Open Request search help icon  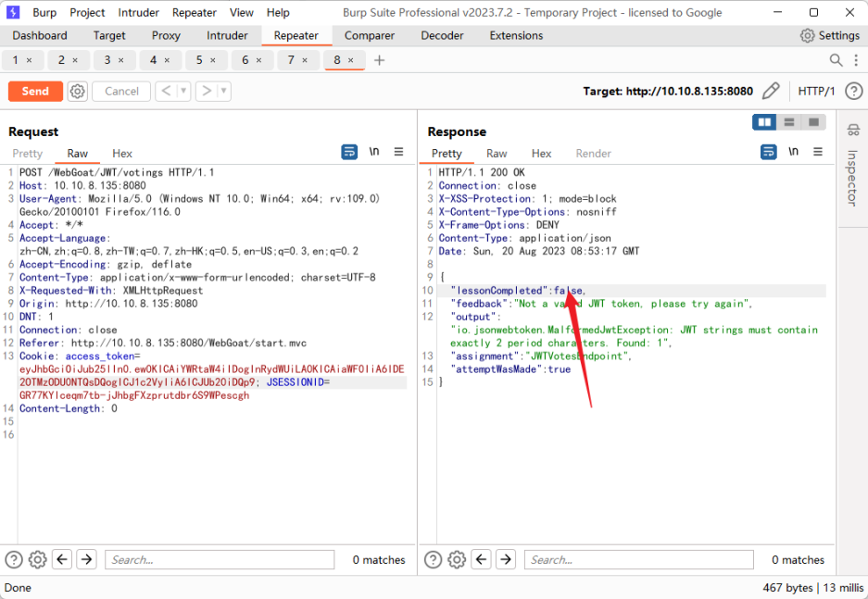[x=13, y=560]
